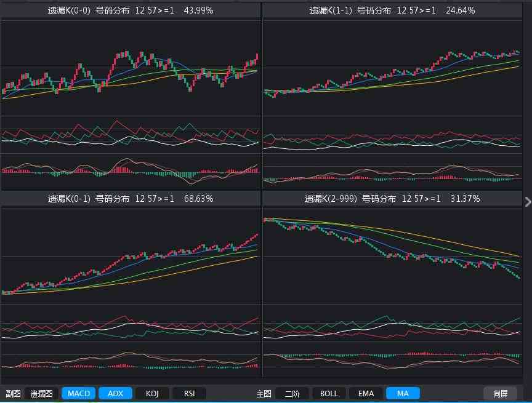Expand the right side panel arrow
This screenshot has height=403, width=532.
[x=528, y=202]
